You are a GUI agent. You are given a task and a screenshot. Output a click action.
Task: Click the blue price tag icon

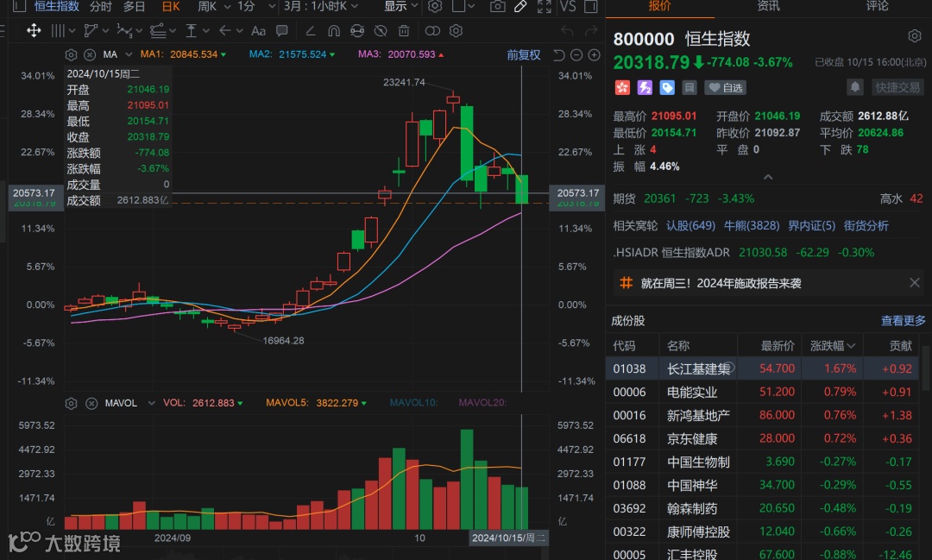(x=667, y=88)
